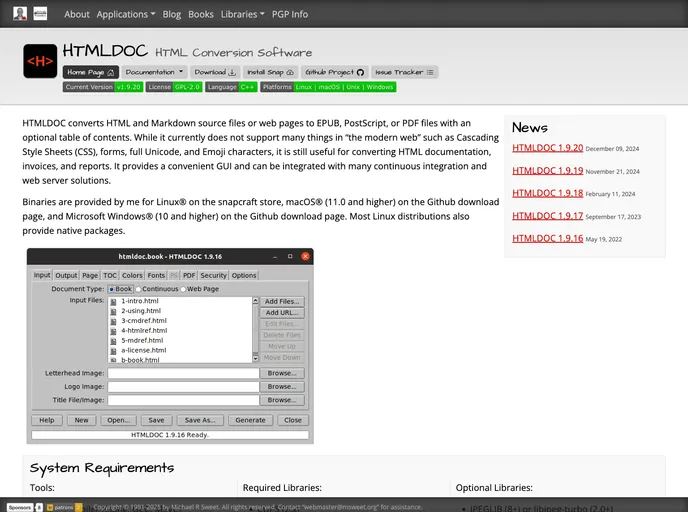Screen dimensions: 688x512
Task: Expand the Applications dropdown menu
Action: click(x=126, y=14)
